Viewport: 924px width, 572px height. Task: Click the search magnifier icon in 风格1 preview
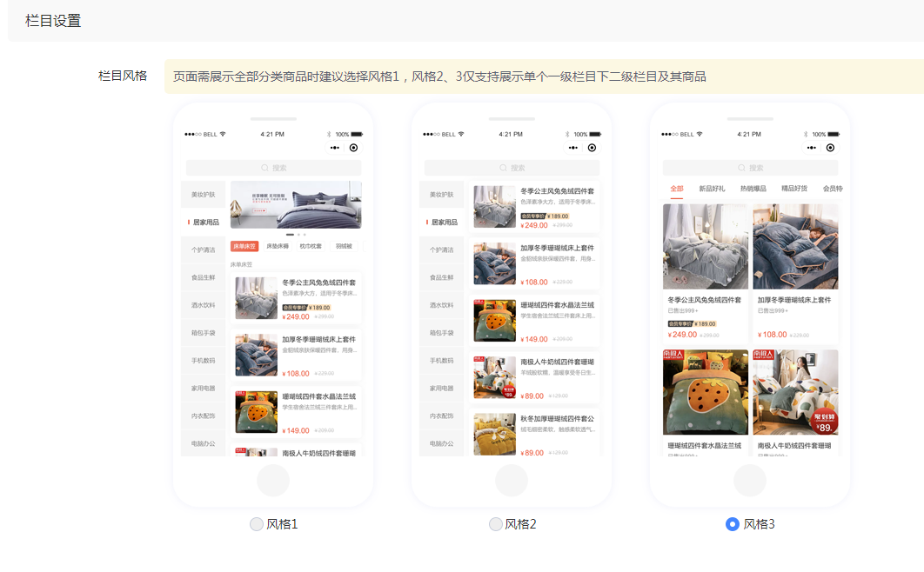[x=264, y=168]
